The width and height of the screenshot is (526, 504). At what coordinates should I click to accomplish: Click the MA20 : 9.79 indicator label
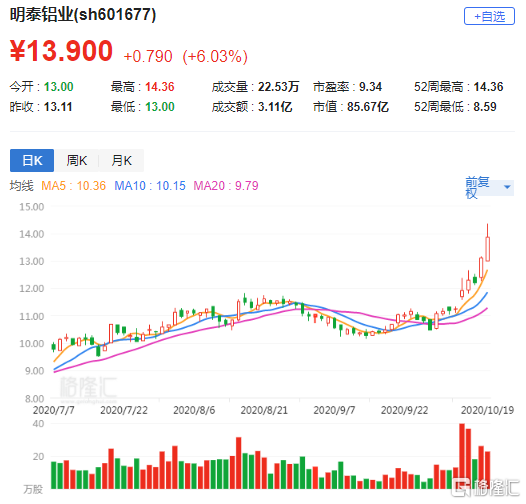[226, 186]
